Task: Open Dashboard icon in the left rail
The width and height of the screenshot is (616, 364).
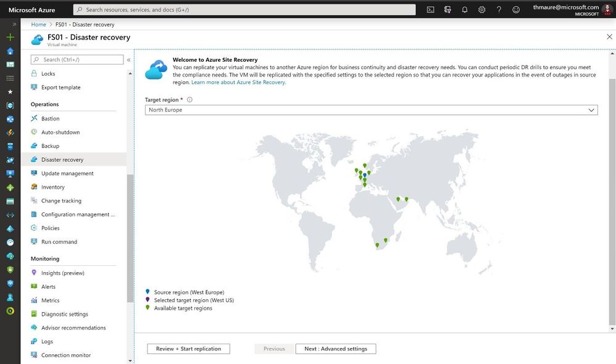Action: 10,64
